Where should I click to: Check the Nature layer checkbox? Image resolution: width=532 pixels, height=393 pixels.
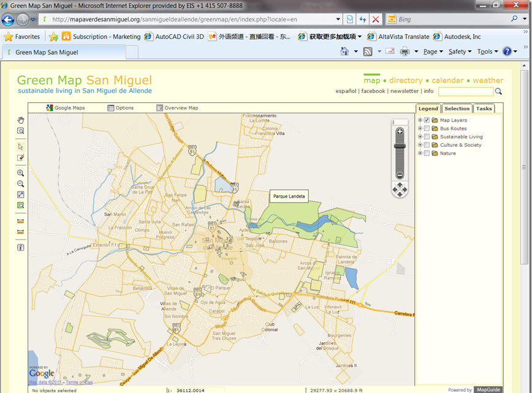click(427, 153)
